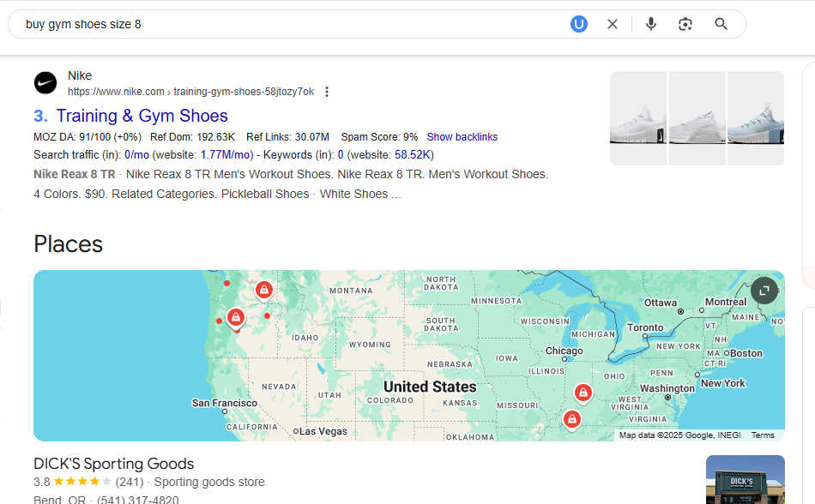
Task: Click the San Francisco label on the map
Action: (225, 403)
